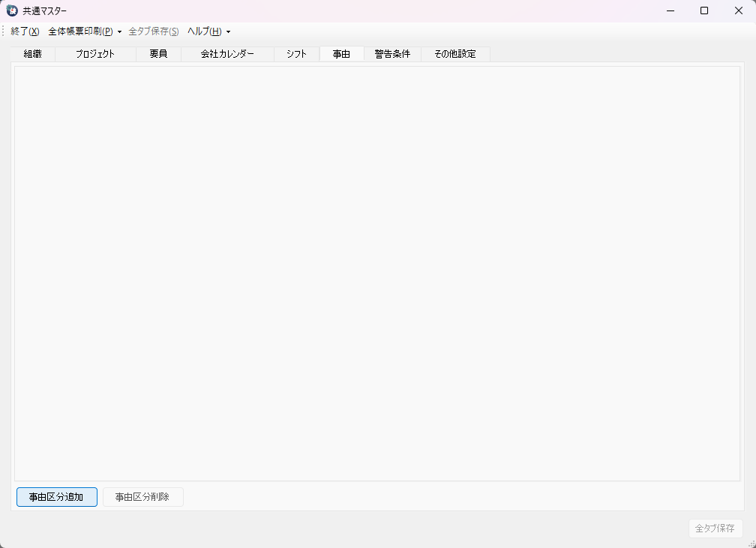Click 全タブ保存(S) in the toolbar
The image size is (756, 548).
point(154,31)
